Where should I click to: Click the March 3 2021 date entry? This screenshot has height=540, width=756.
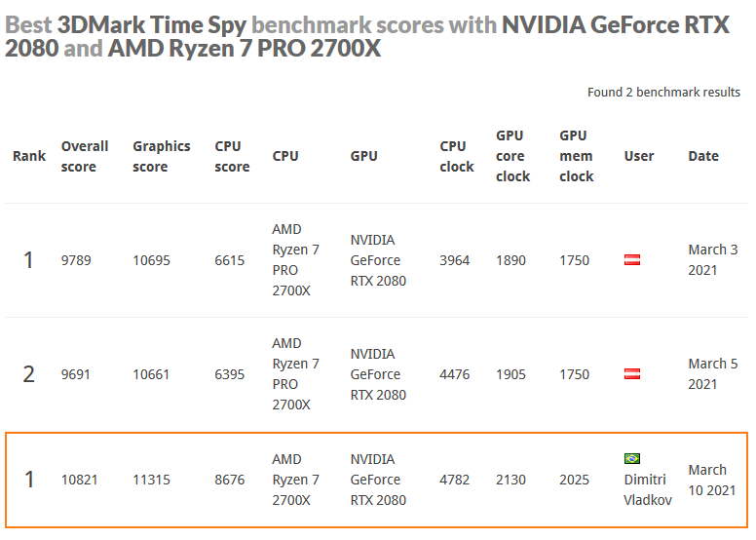pos(712,260)
